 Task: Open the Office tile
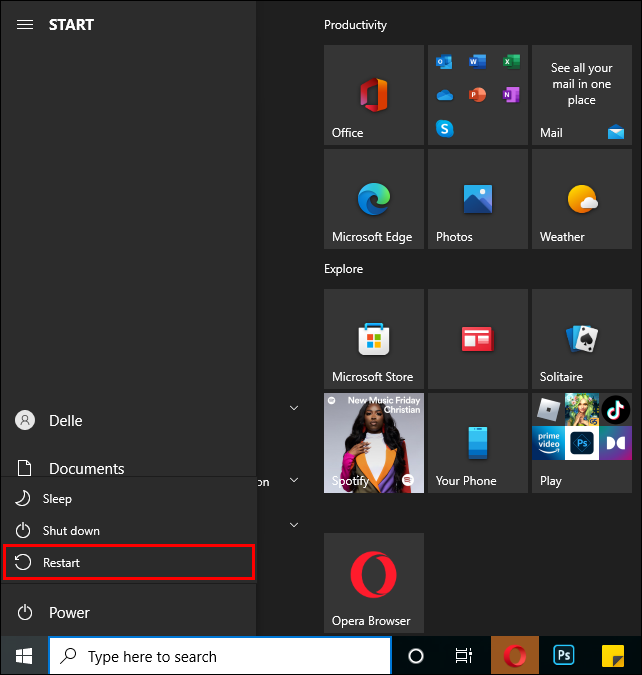[x=374, y=95]
